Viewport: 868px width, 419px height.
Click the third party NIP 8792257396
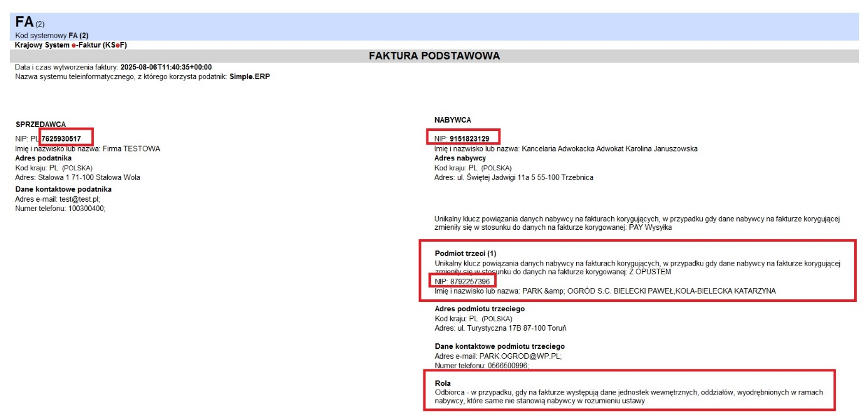pyautogui.click(x=470, y=282)
